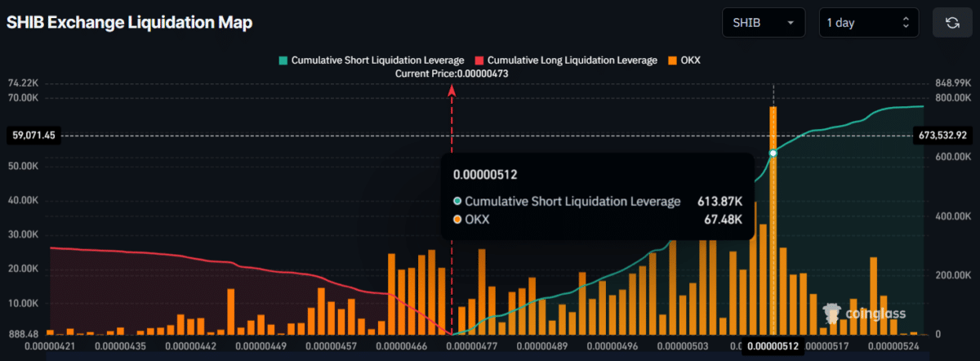Click the 70.00K left axis label
Image resolution: width=980 pixels, height=361 pixels.
click(24, 98)
